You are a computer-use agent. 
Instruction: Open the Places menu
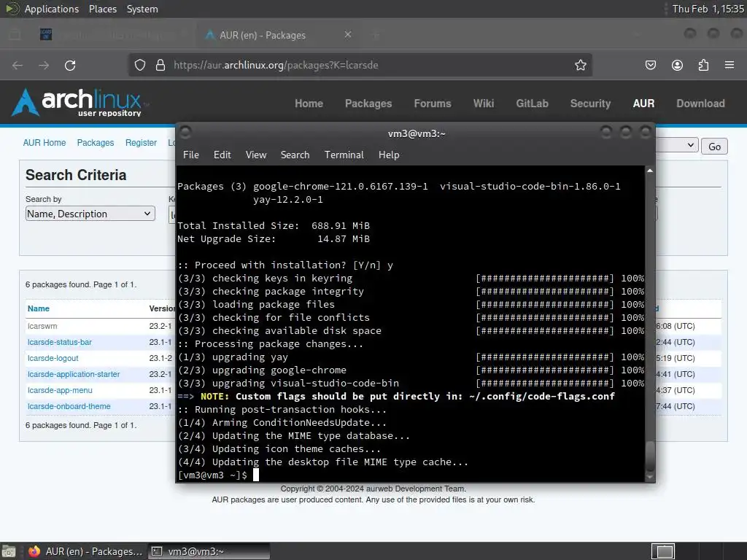103,9
